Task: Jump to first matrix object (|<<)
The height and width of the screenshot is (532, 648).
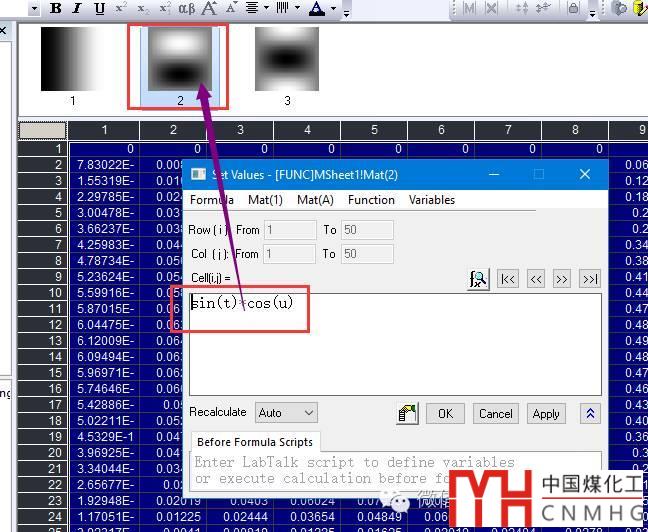Action: pos(508,279)
